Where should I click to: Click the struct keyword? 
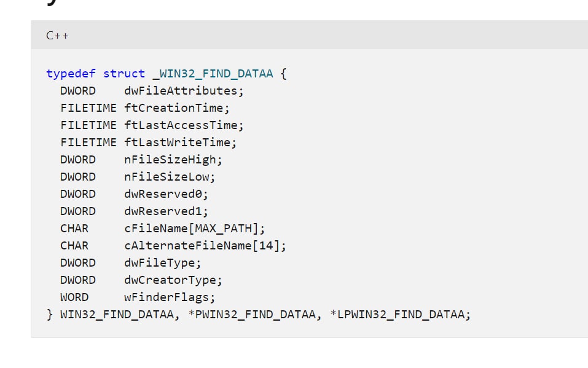[x=123, y=74]
